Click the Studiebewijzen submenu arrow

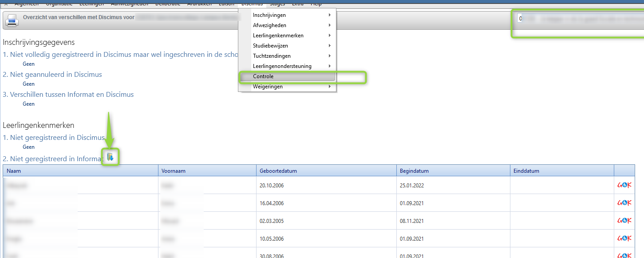(x=330, y=46)
